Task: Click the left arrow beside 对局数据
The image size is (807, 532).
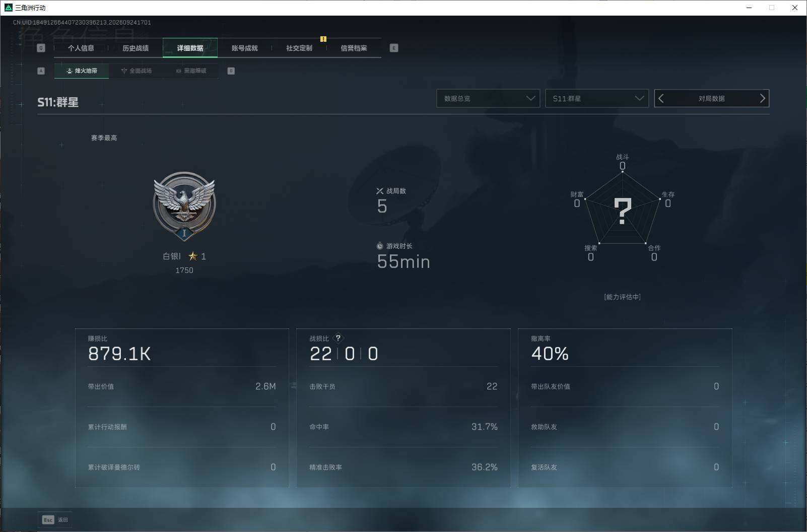Action: click(x=661, y=98)
